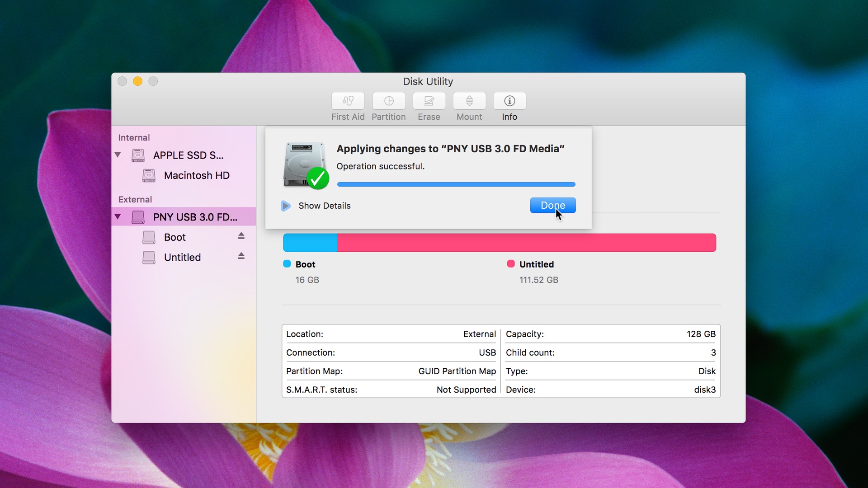This screenshot has height=488, width=868.
Task: Eject the Untitled volume
Action: pyautogui.click(x=241, y=256)
